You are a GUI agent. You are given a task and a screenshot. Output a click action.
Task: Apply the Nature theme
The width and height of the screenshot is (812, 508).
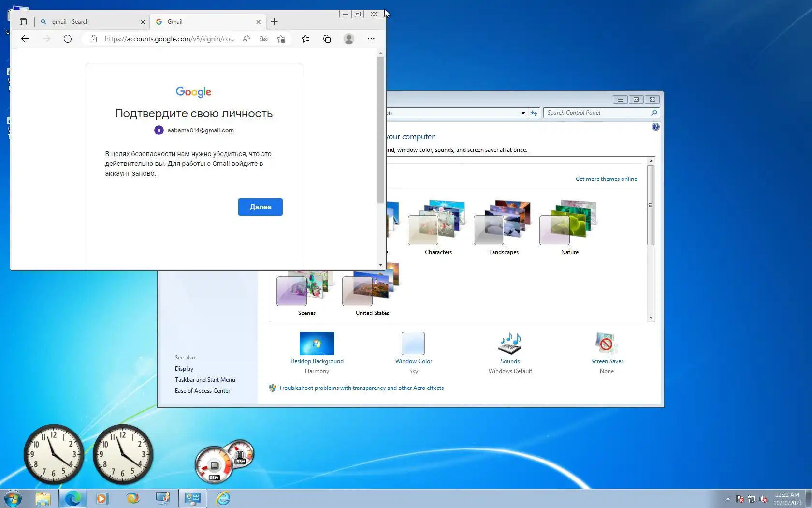(x=569, y=227)
